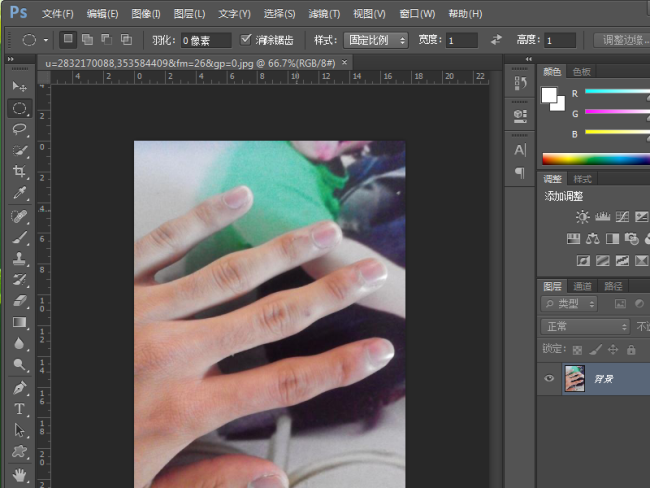Pick the Hand tool

coord(20,474)
